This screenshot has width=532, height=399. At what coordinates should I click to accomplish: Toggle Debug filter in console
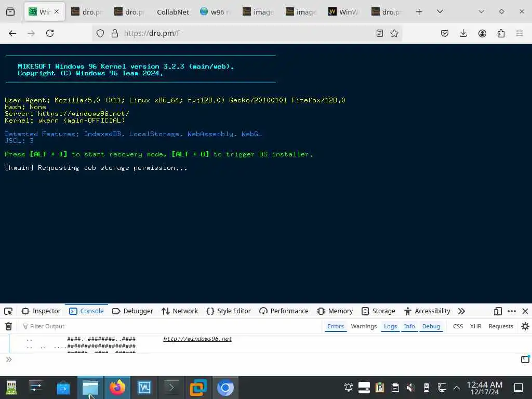point(431,326)
